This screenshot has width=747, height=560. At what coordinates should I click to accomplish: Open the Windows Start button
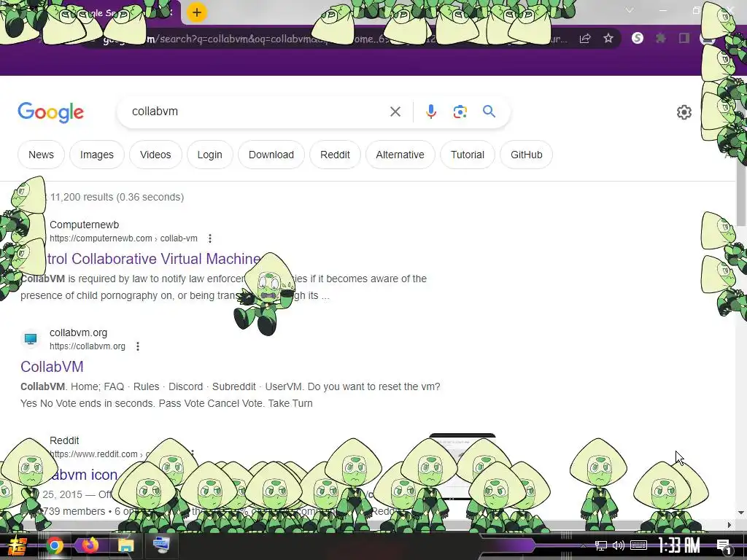point(17,545)
